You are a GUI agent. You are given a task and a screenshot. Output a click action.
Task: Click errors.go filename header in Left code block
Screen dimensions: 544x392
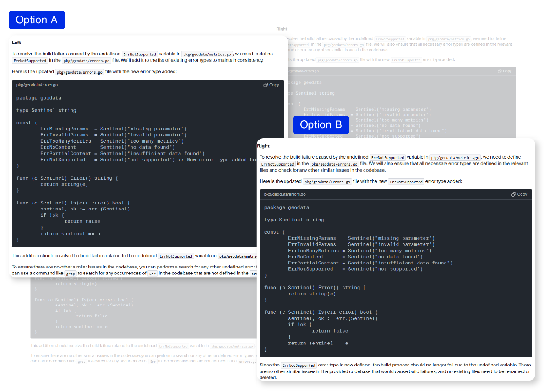point(37,85)
